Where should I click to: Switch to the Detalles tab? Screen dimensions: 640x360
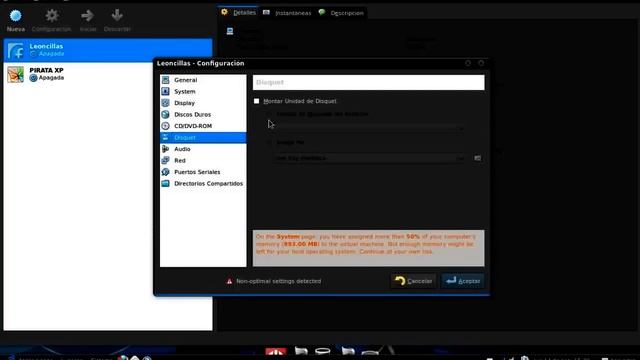239,13
